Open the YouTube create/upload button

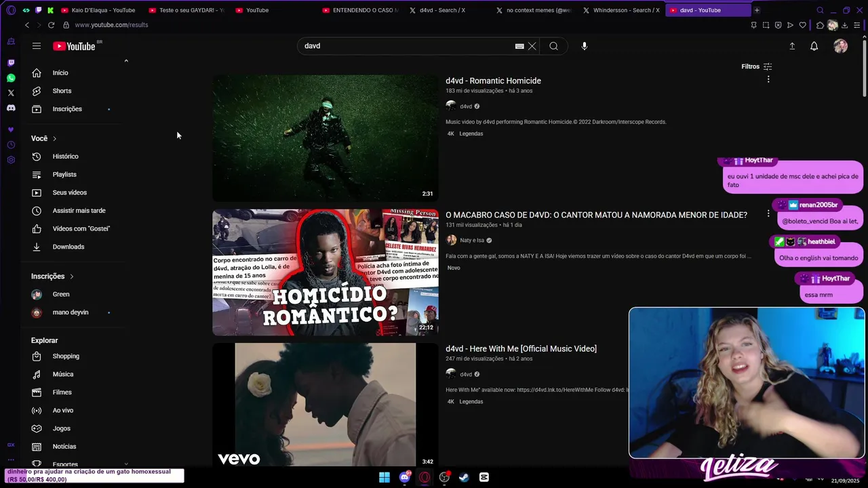[792, 46]
